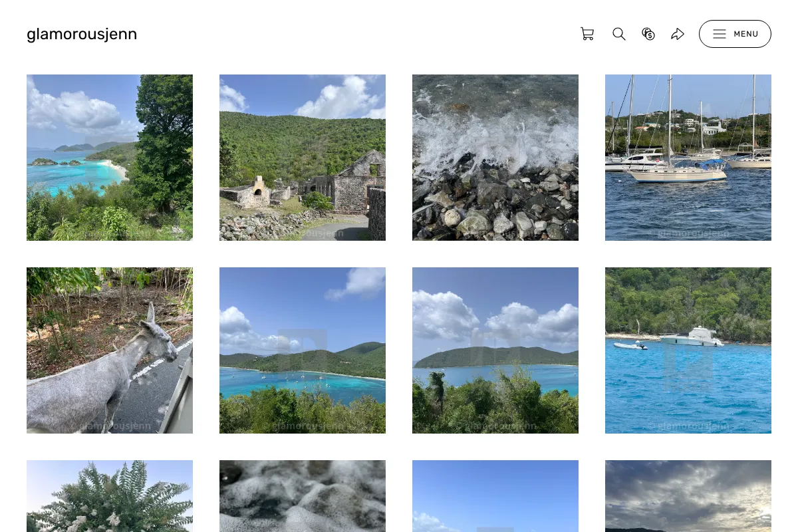Open the cloudy sunset sky photo

click(688, 496)
